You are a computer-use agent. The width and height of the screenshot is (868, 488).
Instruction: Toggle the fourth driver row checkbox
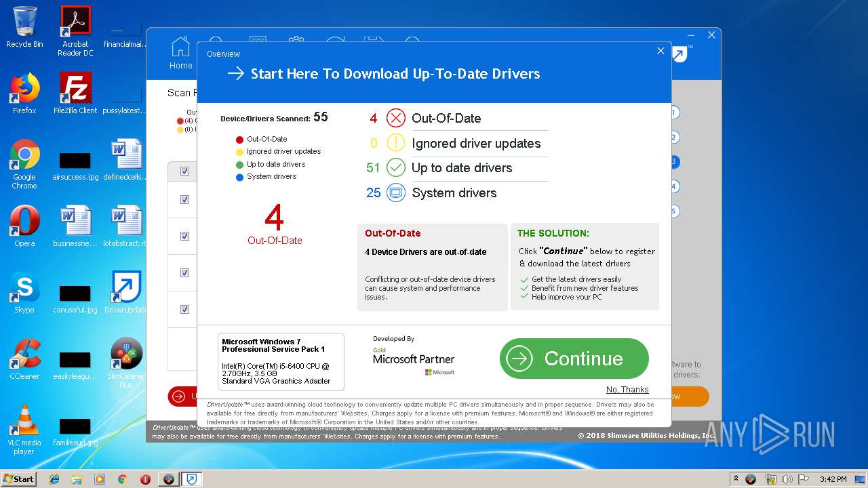184,309
